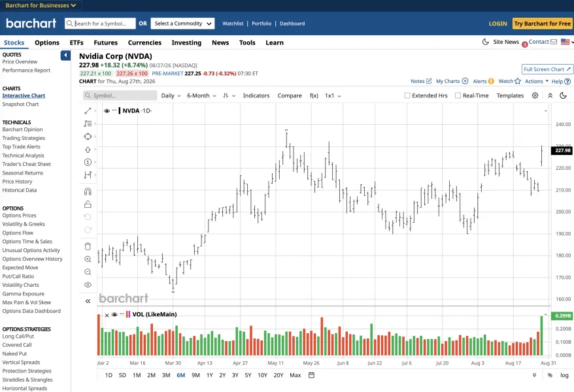Screen dimensions: 574x392
Task: Click the redo arrow icon
Action: pyautogui.click(x=88, y=230)
